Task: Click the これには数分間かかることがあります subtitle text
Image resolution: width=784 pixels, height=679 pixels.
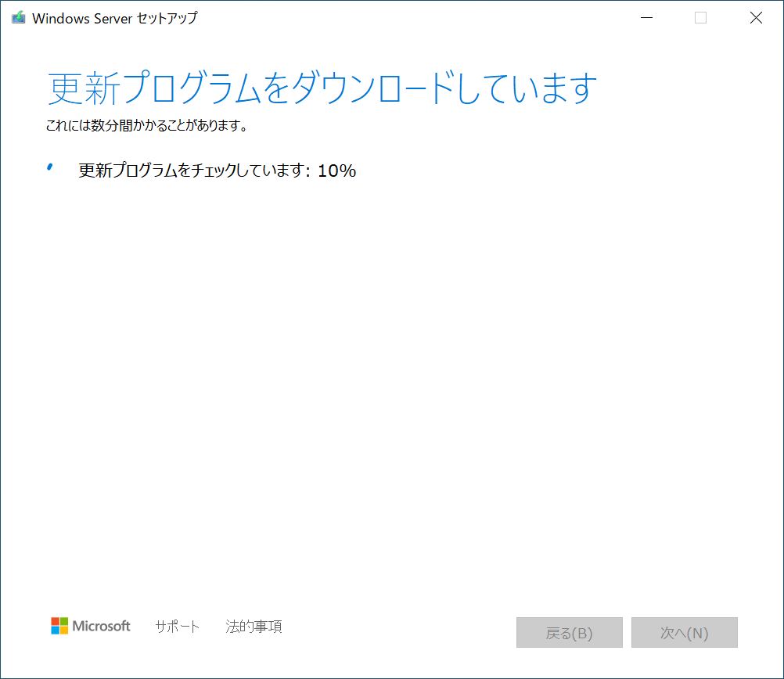Action: 147,125
